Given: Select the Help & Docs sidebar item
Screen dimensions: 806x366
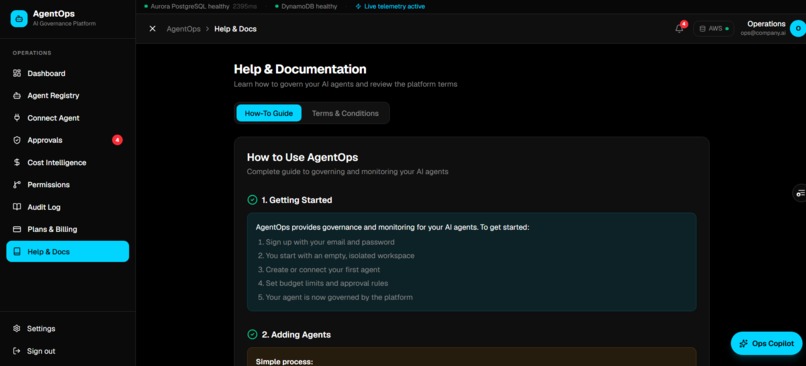Looking at the screenshot, I should click(68, 251).
